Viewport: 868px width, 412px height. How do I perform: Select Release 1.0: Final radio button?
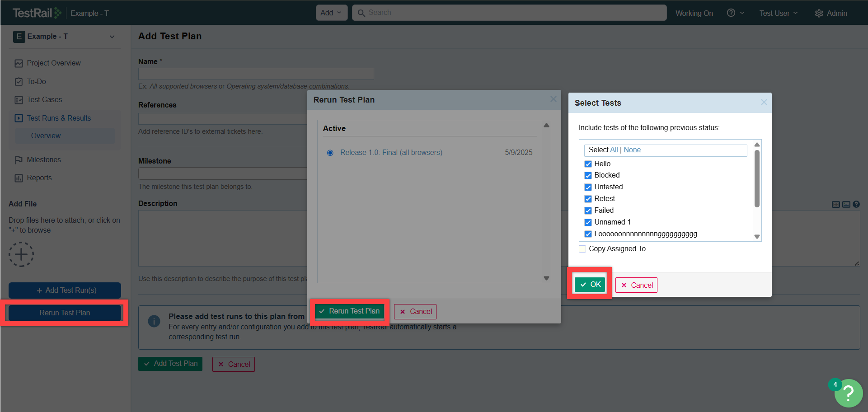(330, 153)
